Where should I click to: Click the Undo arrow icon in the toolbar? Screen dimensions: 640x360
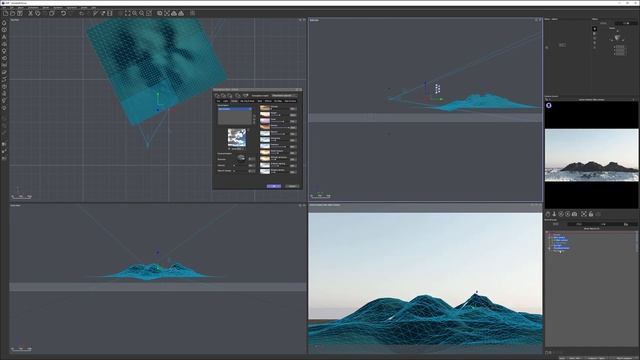[x=63, y=13]
